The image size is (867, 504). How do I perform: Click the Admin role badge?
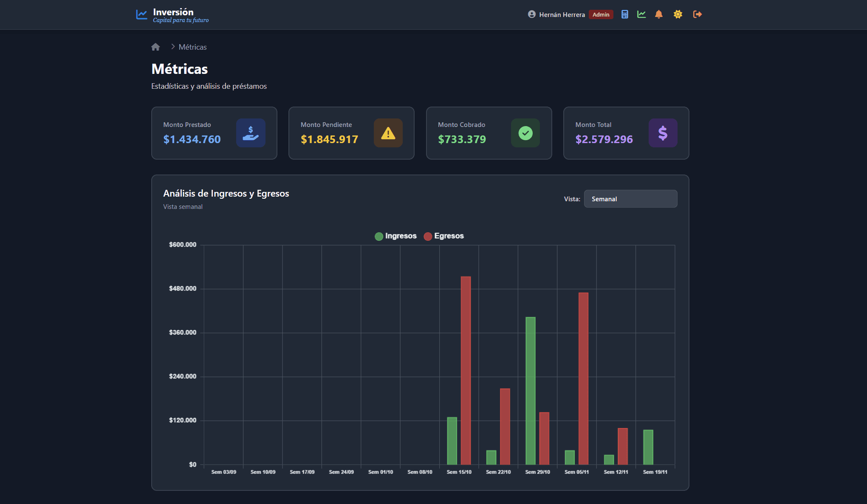pos(601,15)
